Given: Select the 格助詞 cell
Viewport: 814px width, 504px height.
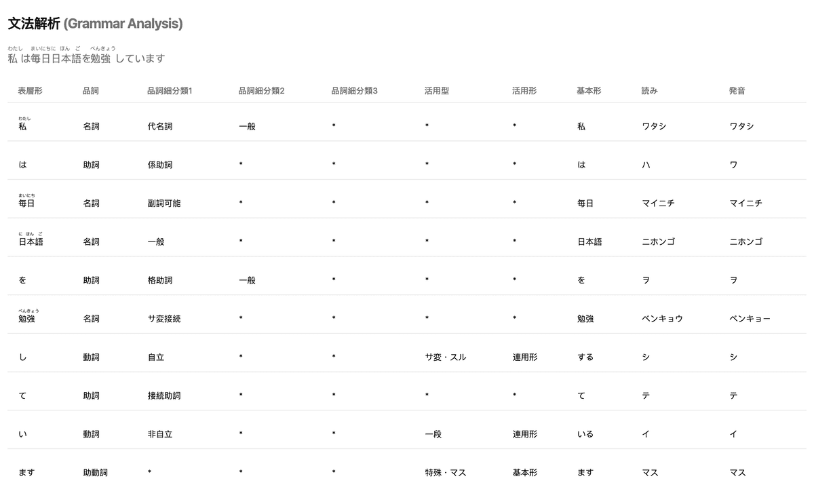Looking at the screenshot, I should point(159,280).
